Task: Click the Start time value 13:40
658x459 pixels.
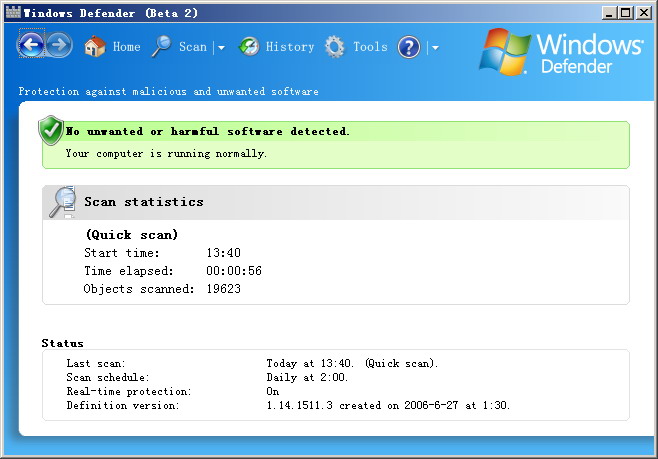Action: pos(223,253)
